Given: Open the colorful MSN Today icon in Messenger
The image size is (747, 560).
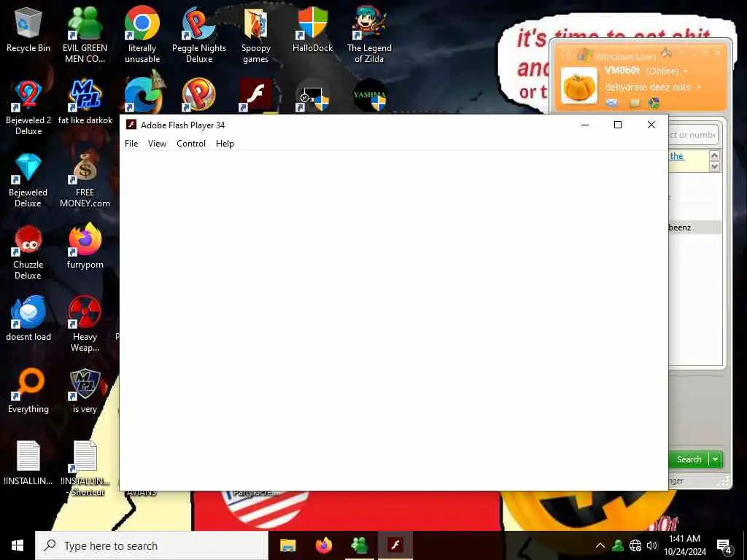Looking at the screenshot, I should coord(654,103).
